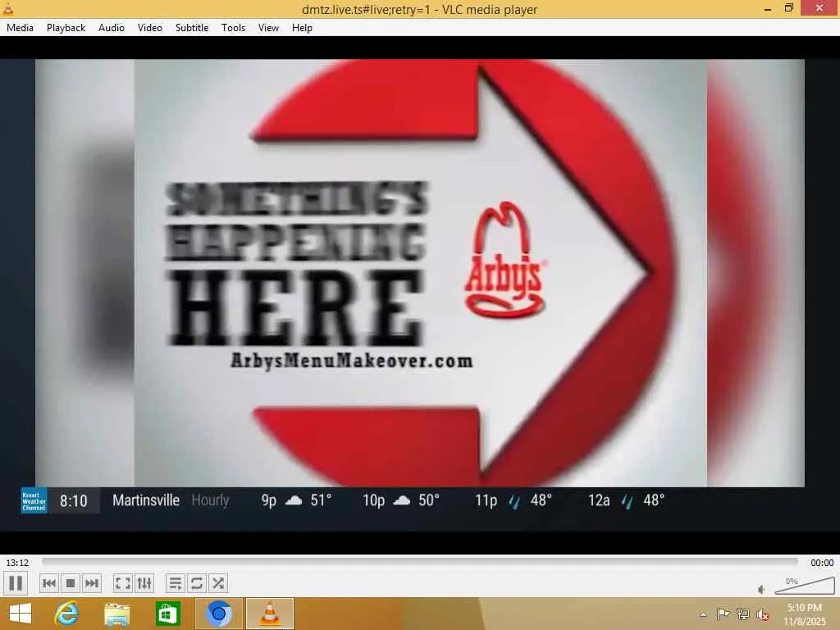The width and height of the screenshot is (840, 630).
Task: Pause playback with the pause button
Action: point(16,583)
